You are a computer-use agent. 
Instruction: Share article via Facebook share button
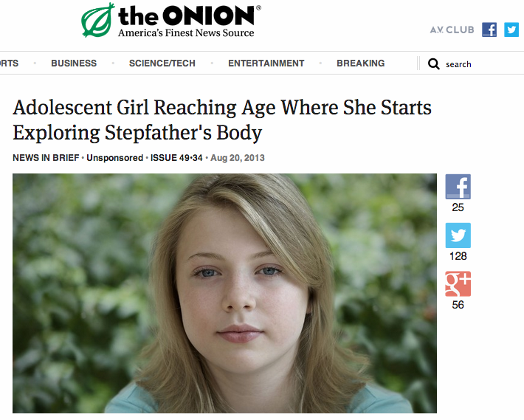click(x=458, y=187)
